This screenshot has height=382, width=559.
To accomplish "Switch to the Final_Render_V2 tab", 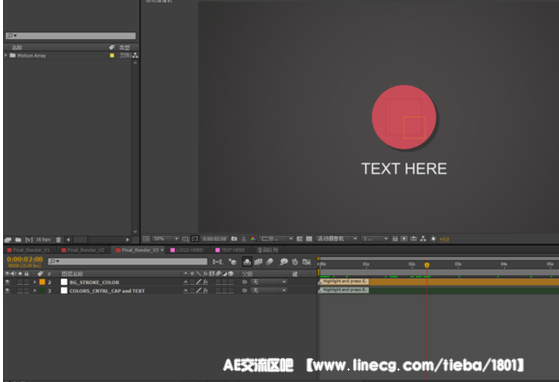I will tap(83, 250).
